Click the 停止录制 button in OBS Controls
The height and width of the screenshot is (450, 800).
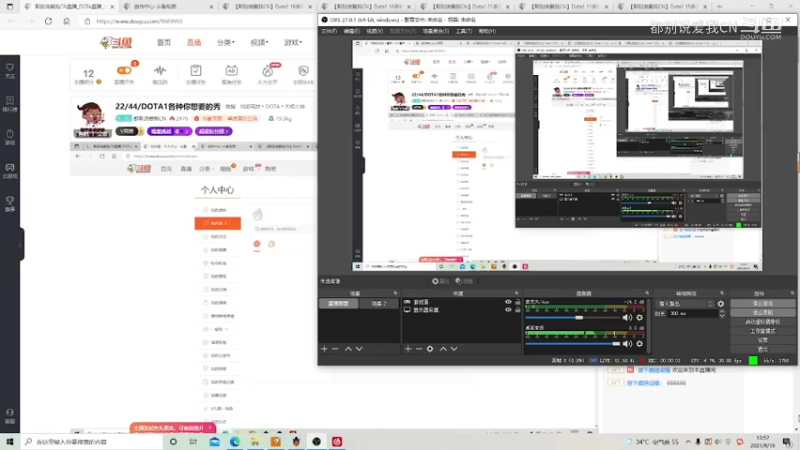click(763, 312)
